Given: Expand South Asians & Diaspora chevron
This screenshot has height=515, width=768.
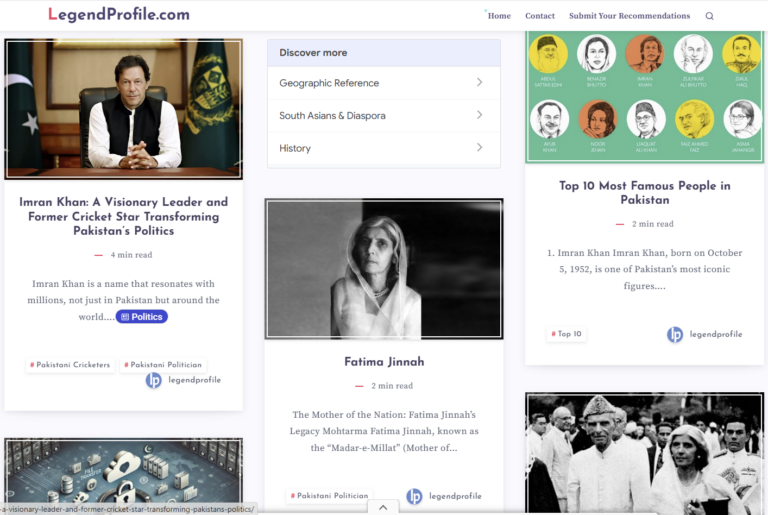Looking at the screenshot, I should click(480, 115).
